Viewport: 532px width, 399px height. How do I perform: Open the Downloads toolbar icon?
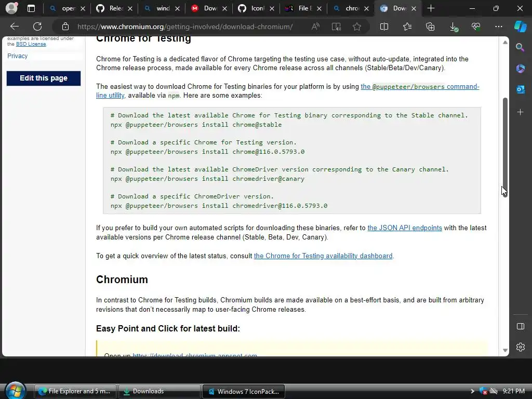[454, 27]
